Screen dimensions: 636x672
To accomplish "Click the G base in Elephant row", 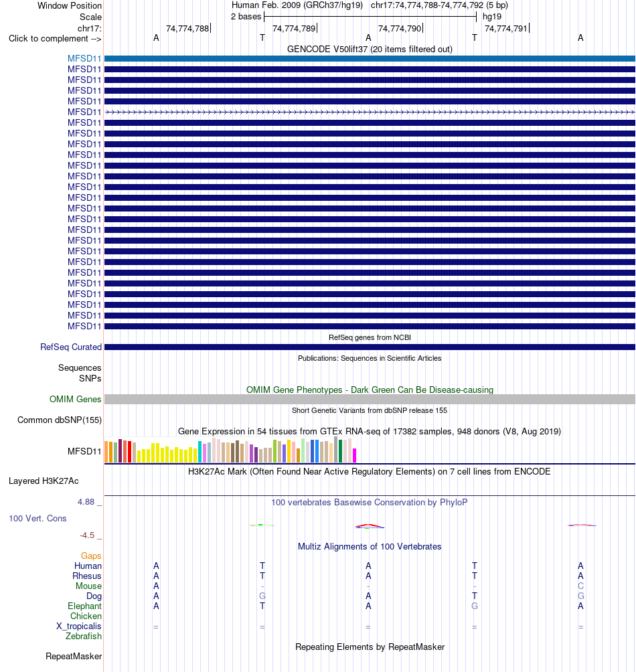I will (x=475, y=606).
